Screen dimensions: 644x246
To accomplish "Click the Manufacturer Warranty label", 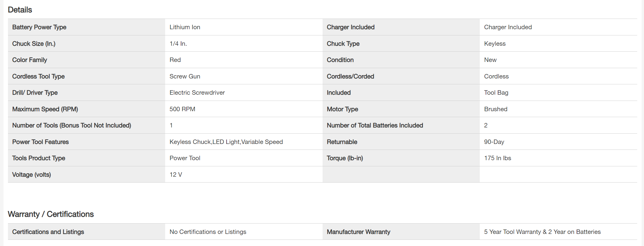I will (x=358, y=232).
